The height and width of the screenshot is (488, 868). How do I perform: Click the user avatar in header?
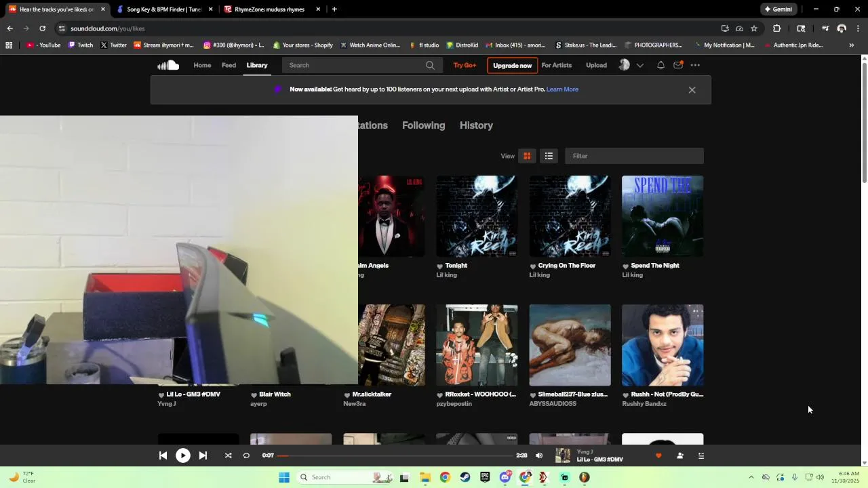pyautogui.click(x=624, y=65)
